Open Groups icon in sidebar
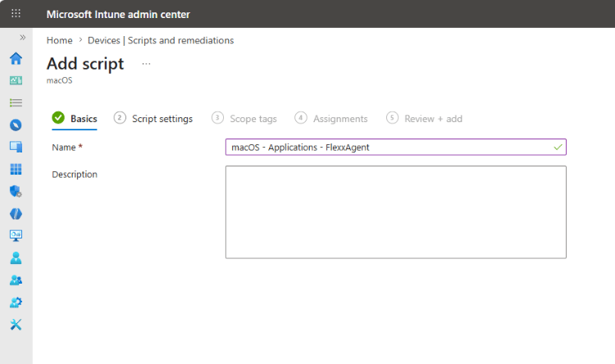The image size is (615, 364). point(16,280)
